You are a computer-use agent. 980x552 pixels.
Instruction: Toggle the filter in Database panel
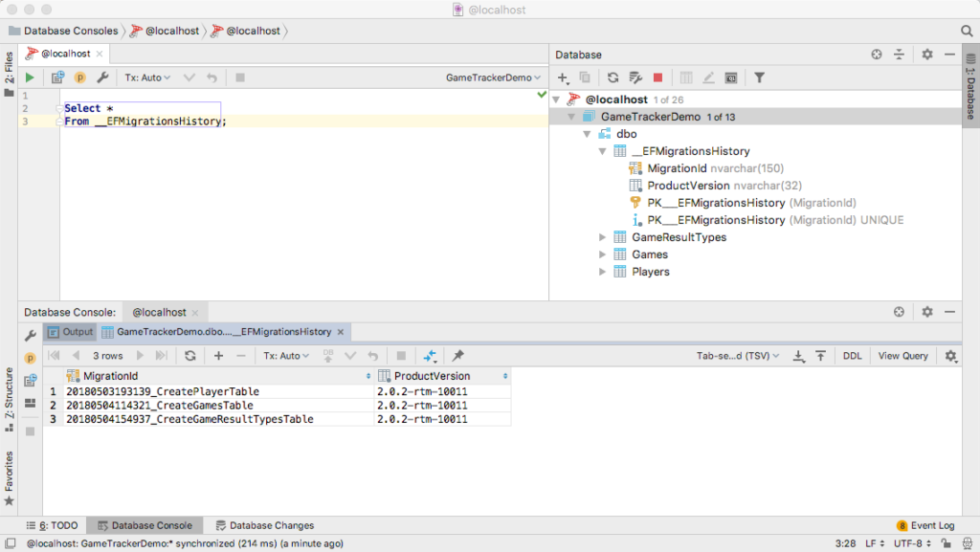(x=760, y=77)
